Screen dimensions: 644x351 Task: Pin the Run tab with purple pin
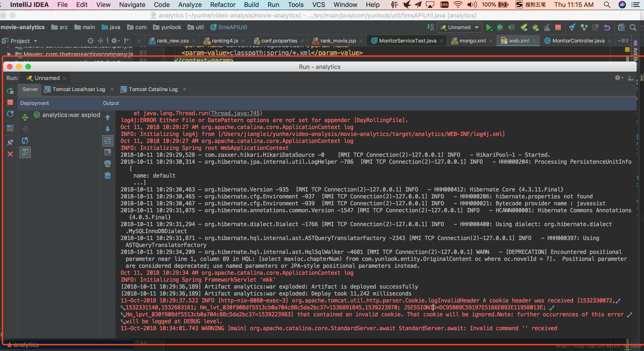[x=10, y=142]
